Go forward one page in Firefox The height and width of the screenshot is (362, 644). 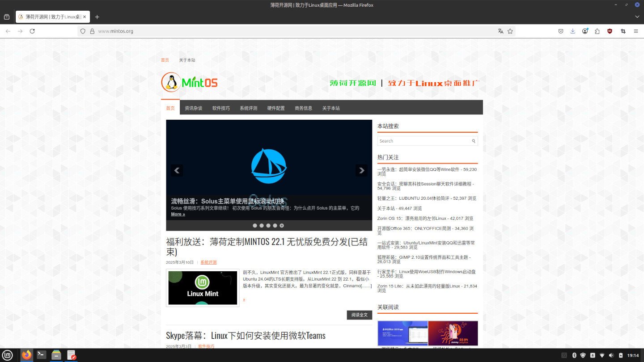tap(20, 31)
